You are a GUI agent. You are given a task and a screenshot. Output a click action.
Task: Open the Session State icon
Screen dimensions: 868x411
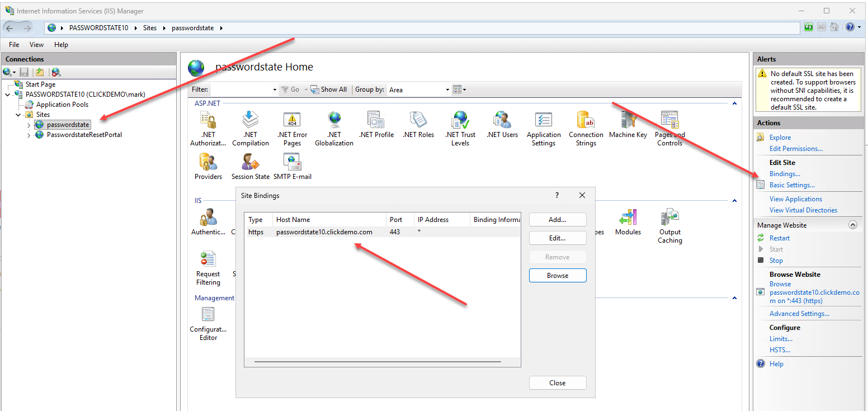pyautogui.click(x=250, y=162)
